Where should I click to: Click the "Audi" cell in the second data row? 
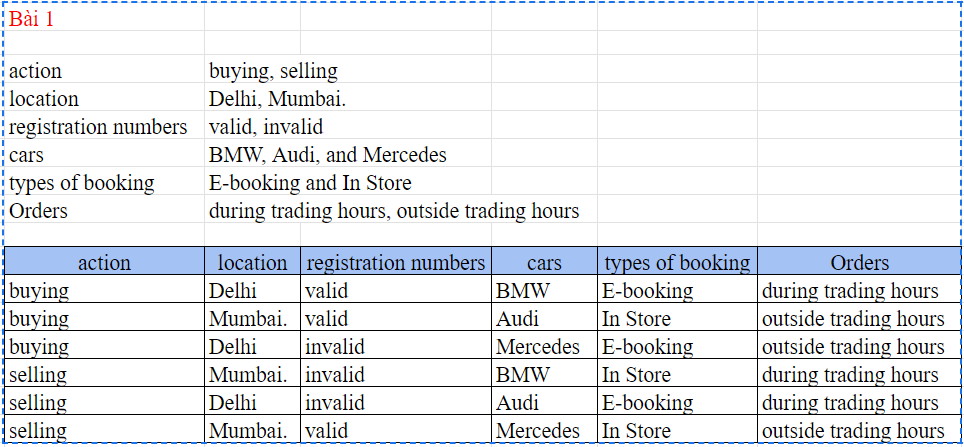[517, 319]
